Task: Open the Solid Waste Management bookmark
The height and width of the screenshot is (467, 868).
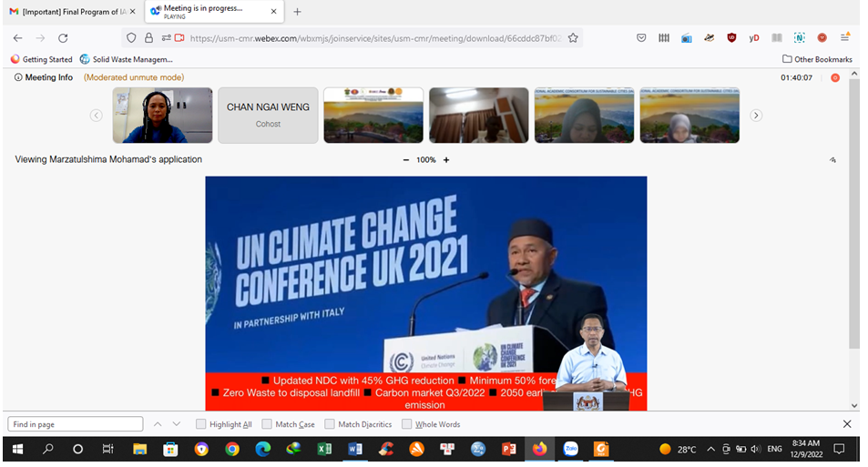Action: tap(127, 59)
